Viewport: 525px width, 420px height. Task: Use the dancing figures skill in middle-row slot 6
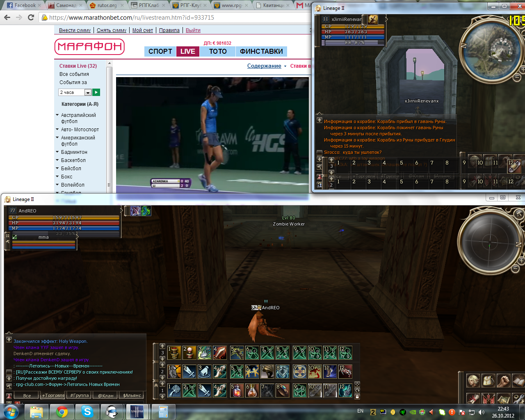pyautogui.click(x=252, y=372)
